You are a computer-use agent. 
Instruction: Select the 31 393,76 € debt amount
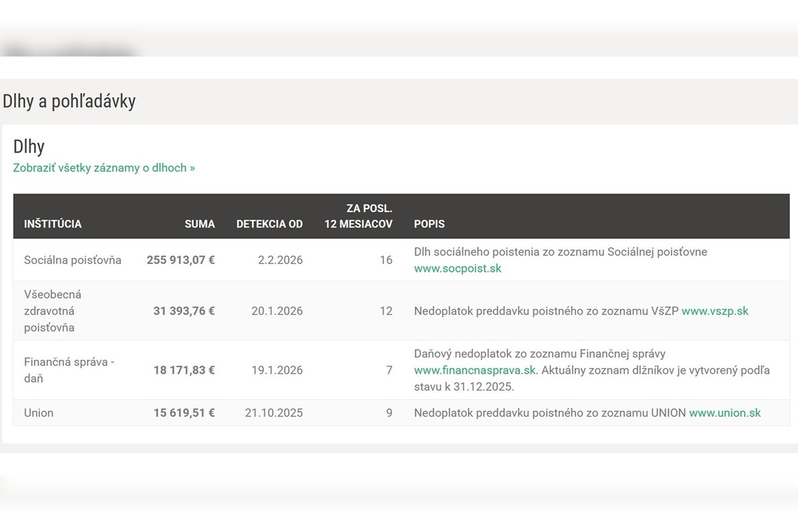[x=184, y=311]
